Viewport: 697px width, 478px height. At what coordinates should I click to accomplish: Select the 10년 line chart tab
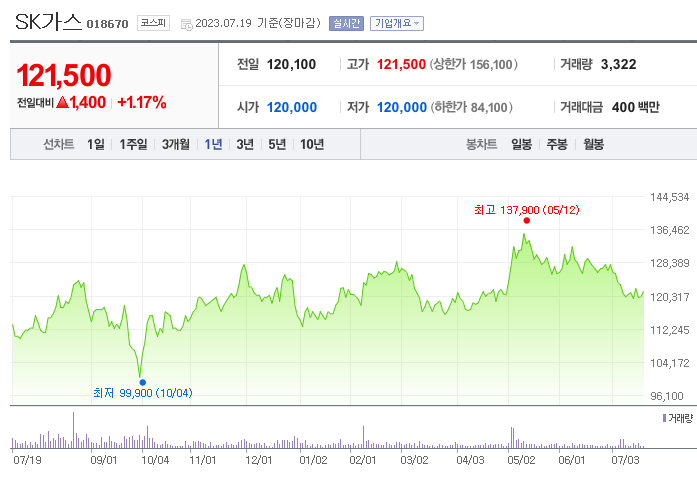312,144
